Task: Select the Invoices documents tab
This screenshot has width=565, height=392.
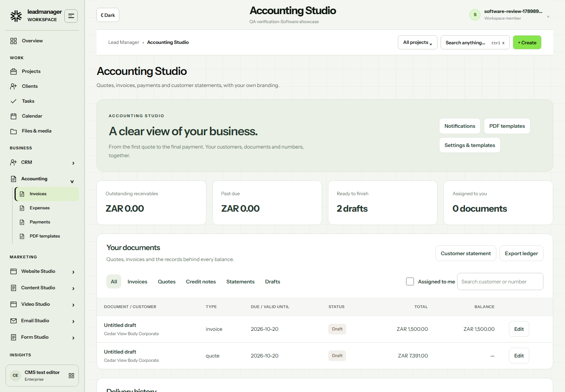Action: coord(137,281)
